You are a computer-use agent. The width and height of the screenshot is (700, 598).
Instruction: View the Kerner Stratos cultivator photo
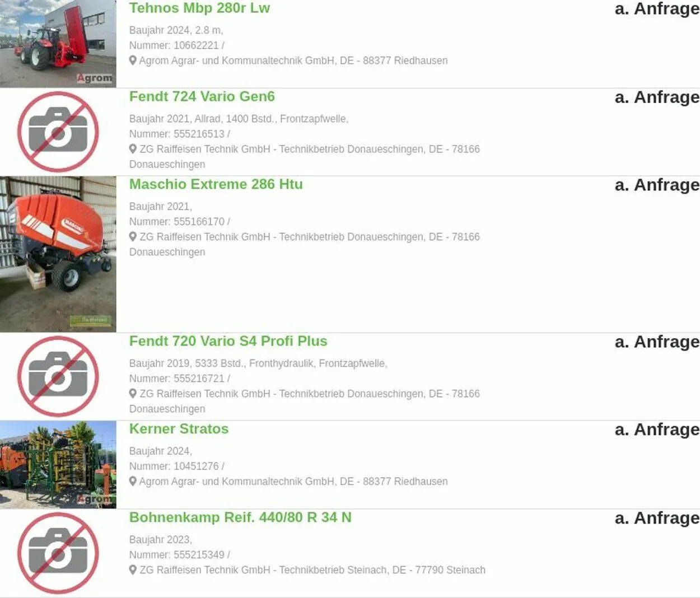(x=58, y=465)
